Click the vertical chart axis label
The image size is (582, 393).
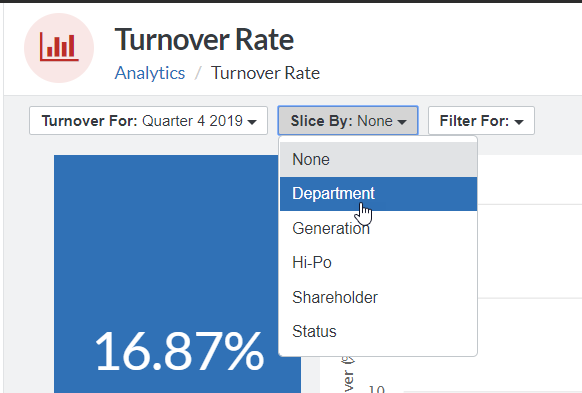[x=348, y=374]
